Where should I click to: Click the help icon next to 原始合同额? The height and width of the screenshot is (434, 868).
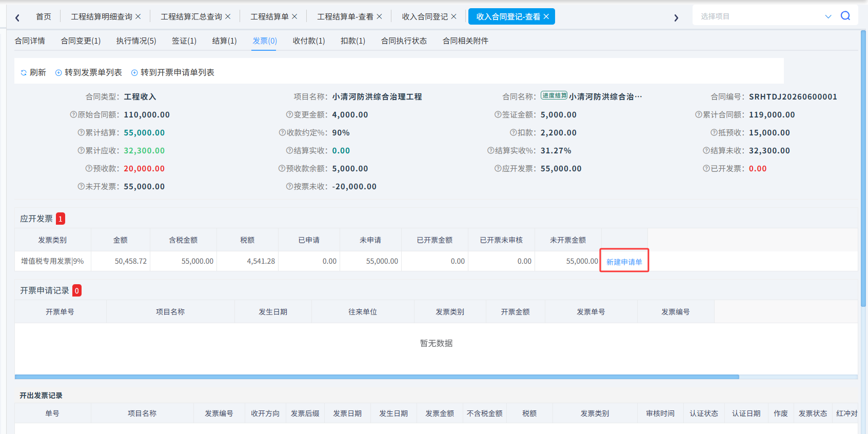click(x=73, y=115)
